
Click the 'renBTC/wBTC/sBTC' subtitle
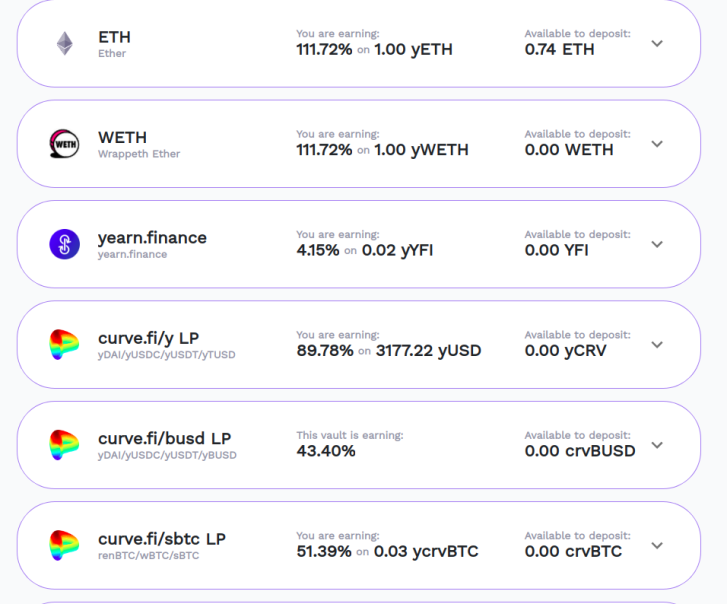(148, 555)
